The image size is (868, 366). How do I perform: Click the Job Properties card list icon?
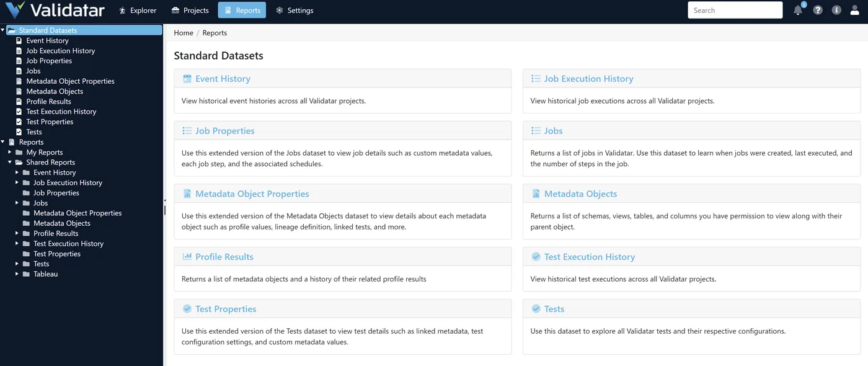(187, 131)
